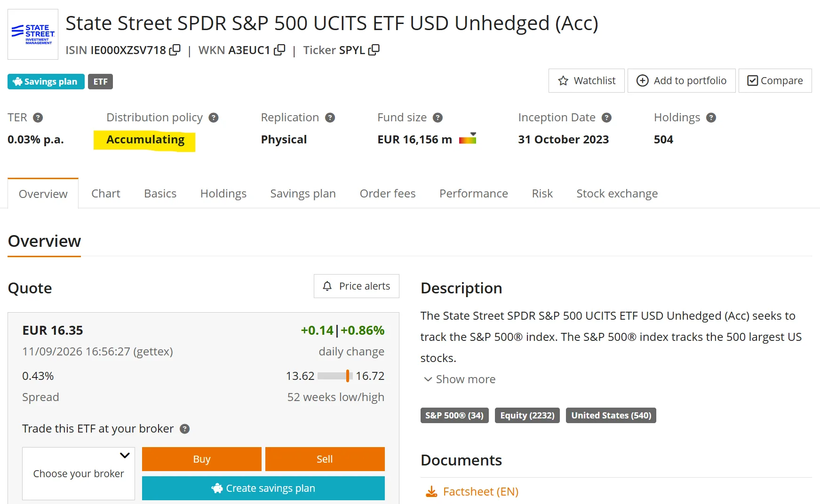Click Add to portfolio button
The image size is (820, 504).
682,81
